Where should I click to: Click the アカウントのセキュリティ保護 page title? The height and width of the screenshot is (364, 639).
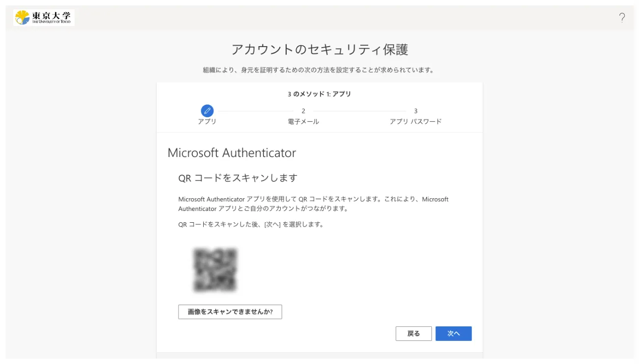point(319,50)
